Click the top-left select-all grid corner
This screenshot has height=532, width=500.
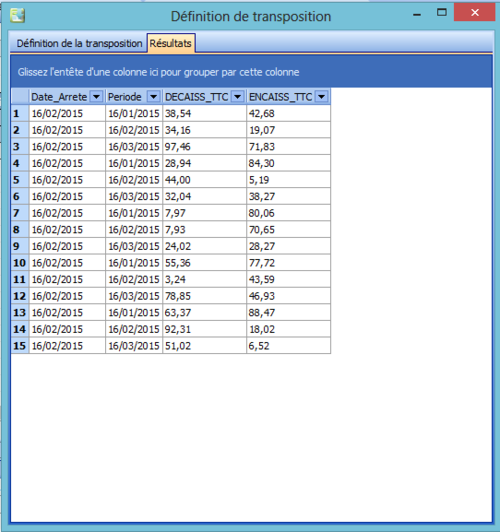point(20,97)
